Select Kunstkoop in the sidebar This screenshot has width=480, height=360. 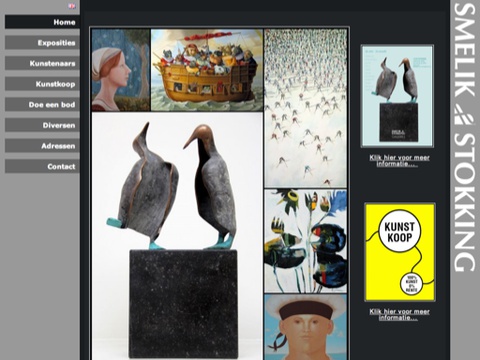click(x=42, y=84)
